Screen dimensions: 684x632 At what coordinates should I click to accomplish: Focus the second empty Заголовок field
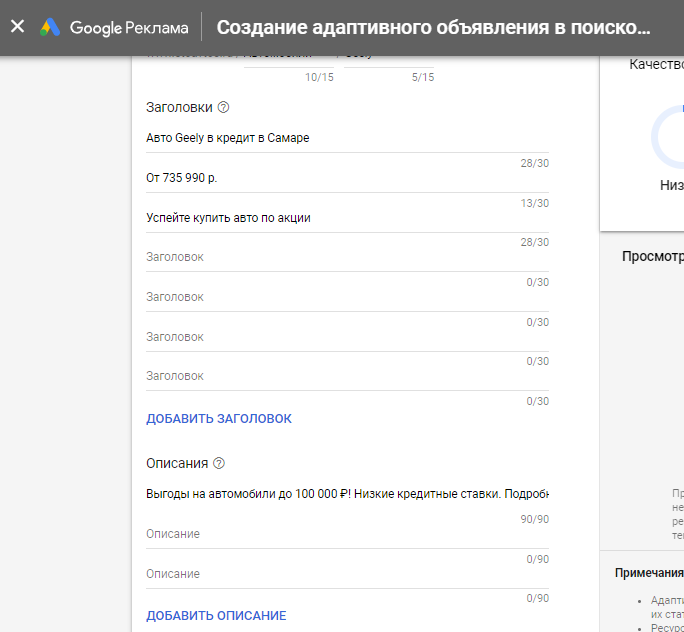[347, 297]
